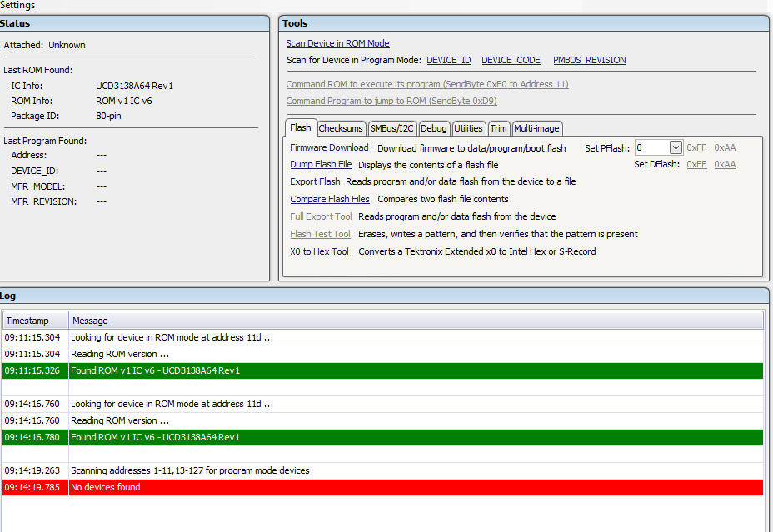Select the Flash tab
The image size is (773, 532).
coord(301,127)
